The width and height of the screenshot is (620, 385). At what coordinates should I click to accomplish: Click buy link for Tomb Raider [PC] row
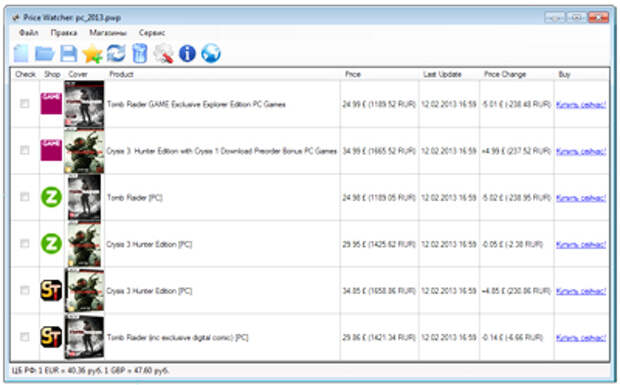click(x=581, y=198)
